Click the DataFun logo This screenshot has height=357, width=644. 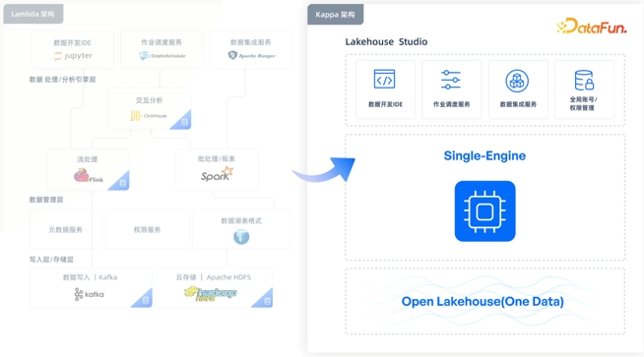(592, 26)
